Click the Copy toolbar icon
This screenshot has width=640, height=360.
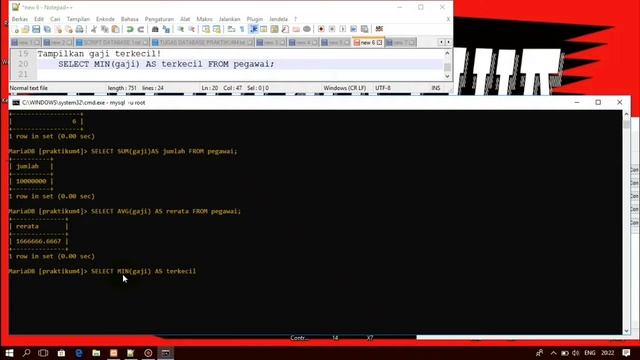(x=104, y=29)
